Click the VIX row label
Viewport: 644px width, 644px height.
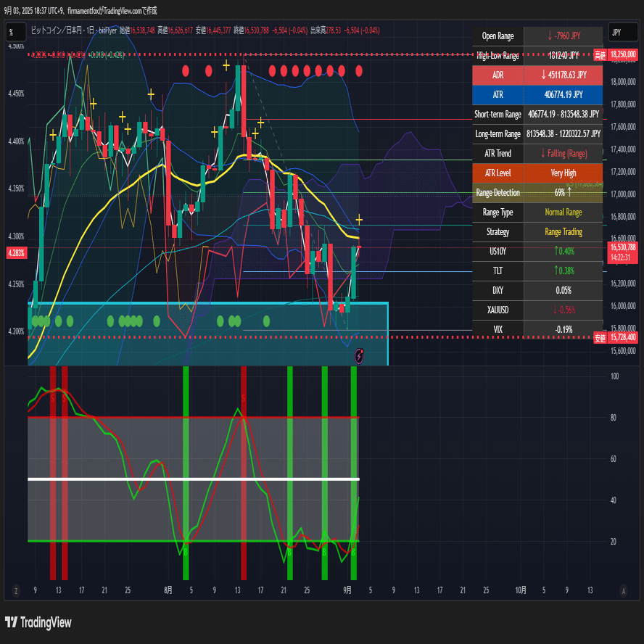coord(498,329)
